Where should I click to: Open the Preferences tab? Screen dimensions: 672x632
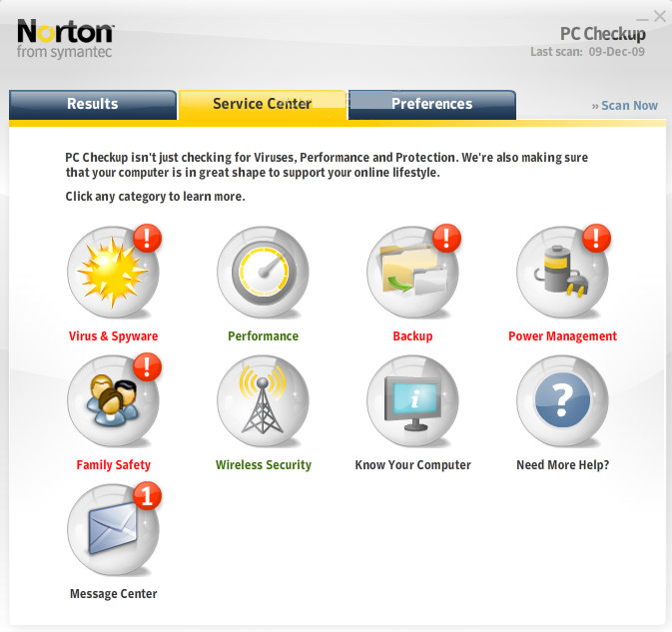pyautogui.click(x=432, y=105)
